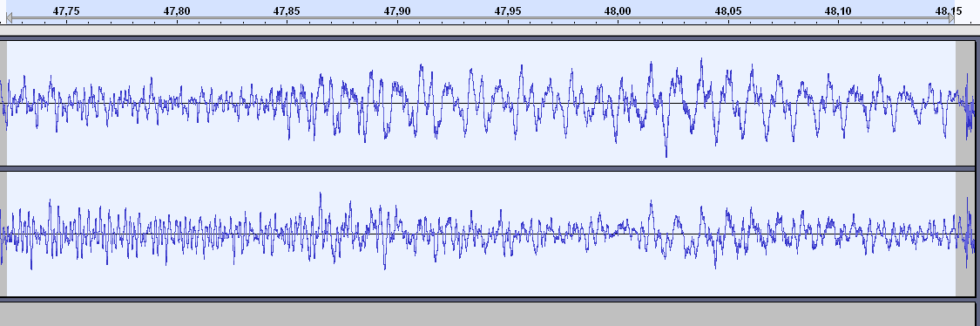The image size is (980, 326).
Task: Click the 48,00 mark on the timeline
Action: 618,10
